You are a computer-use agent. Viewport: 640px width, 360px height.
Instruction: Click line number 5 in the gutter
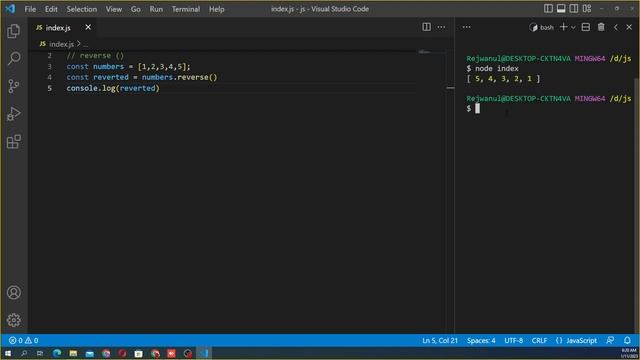pyautogui.click(x=49, y=88)
